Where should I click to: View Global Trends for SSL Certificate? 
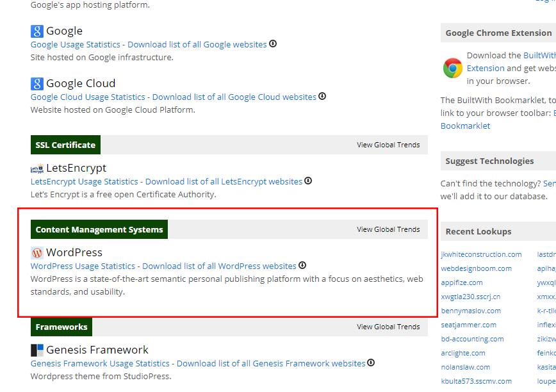(388, 145)
